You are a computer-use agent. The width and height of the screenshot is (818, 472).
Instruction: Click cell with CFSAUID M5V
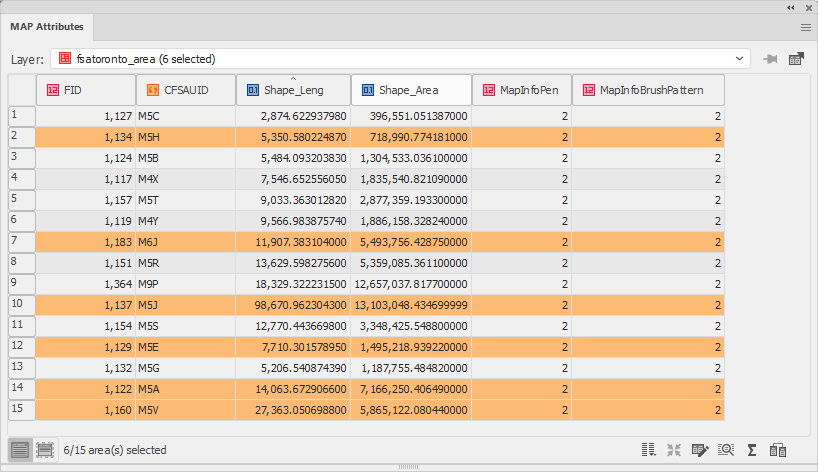click(186, 410)
